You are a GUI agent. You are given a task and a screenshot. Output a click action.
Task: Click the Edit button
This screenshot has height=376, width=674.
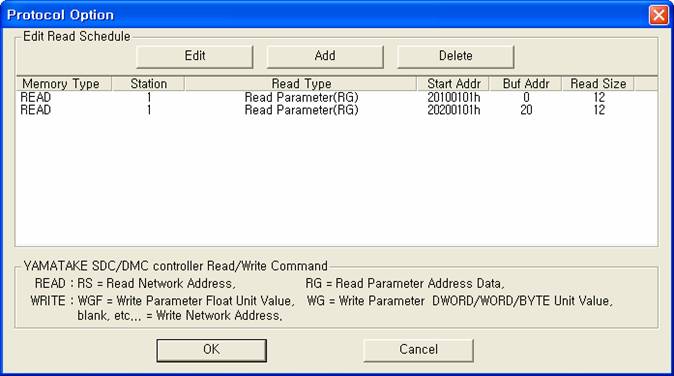pos(195,57)
